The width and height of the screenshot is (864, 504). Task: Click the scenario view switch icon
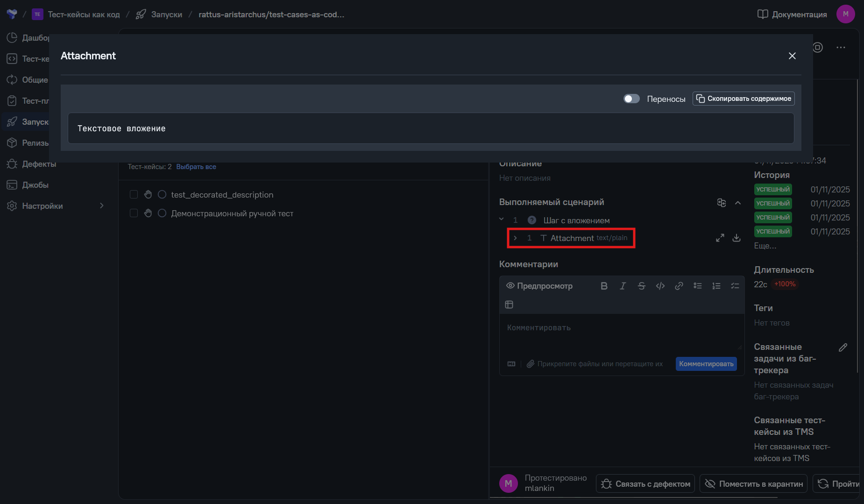[722, 203]
